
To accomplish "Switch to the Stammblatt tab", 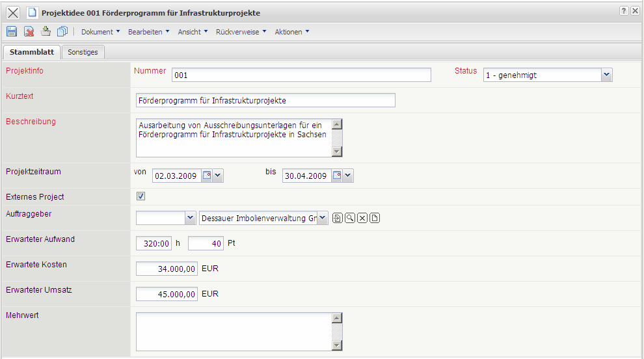I will [x=32, y=52].
